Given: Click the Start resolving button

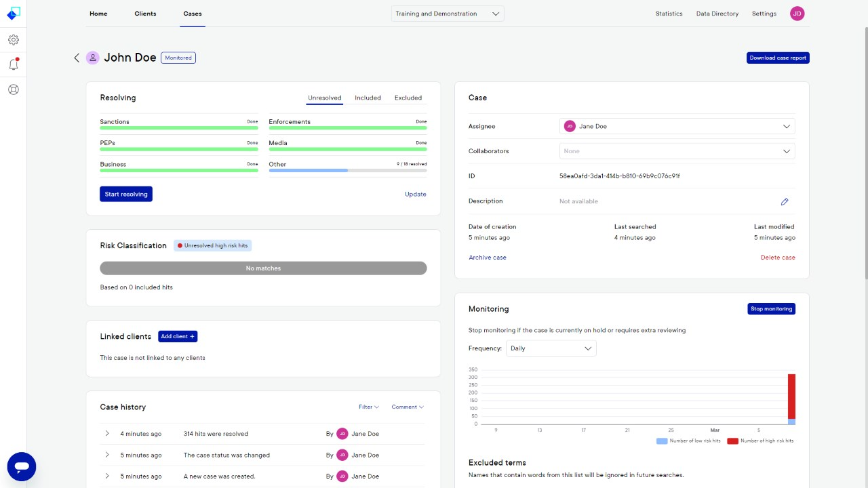Looking at the screenshot, I should tap(126, 194).
